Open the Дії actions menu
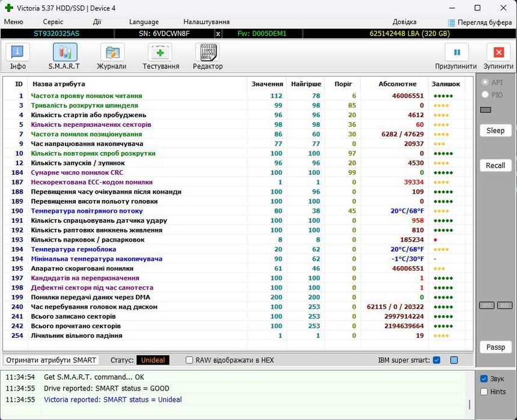 pos(97,22)
